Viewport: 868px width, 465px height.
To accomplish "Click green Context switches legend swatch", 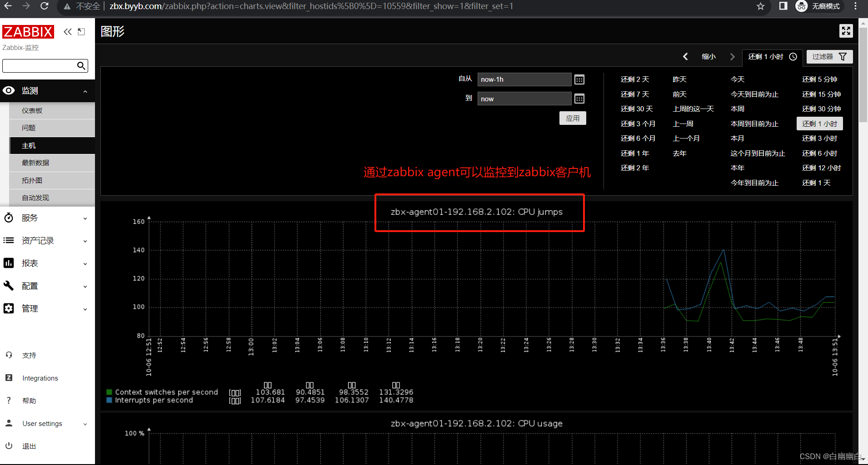I will point(109,392).
